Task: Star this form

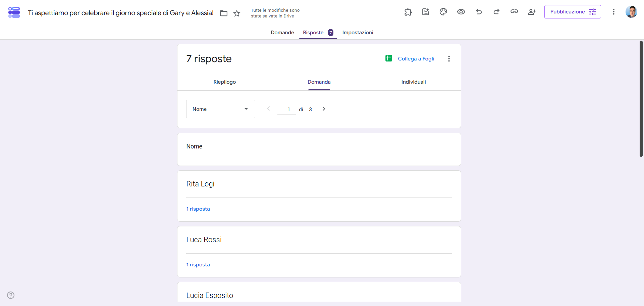Action: (237, 13)
